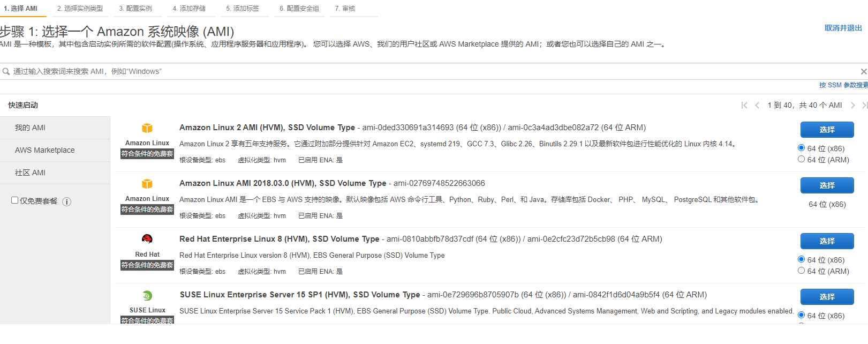This screenshot has height=344, width=868.
Task: Select 64 位 (ARM) for Amazon Linux 2
Action: (802, 159)
